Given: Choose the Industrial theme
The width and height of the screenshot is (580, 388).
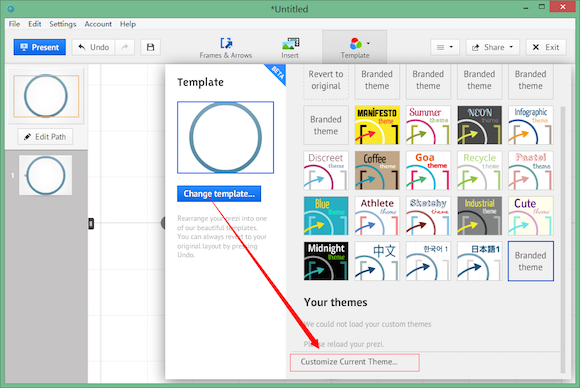Looking at the screenshot, I should pyautogui.click(x=479, y=216).
